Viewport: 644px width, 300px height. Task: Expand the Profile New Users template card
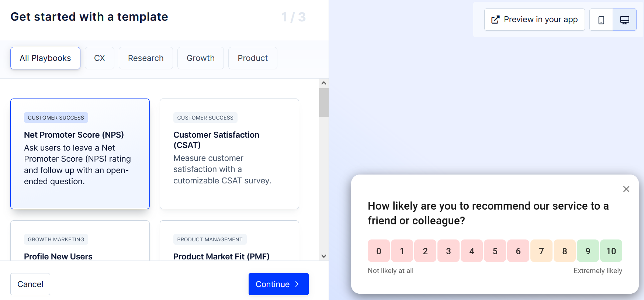click(x=80, y=247)
